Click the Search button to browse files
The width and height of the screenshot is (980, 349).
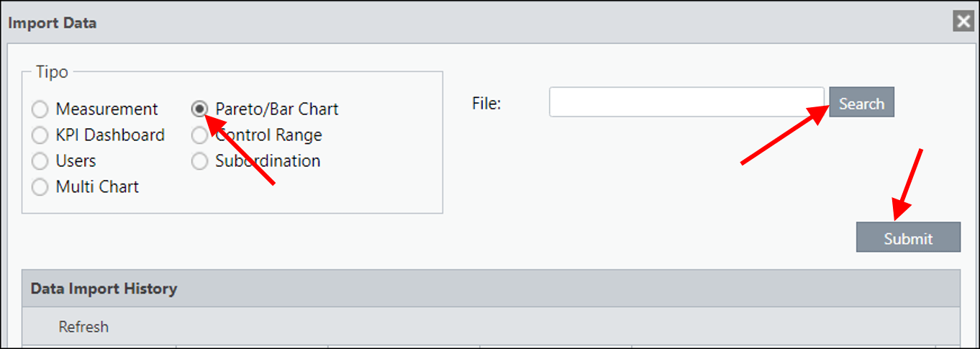pyautogui.click(x=861, y=102)
